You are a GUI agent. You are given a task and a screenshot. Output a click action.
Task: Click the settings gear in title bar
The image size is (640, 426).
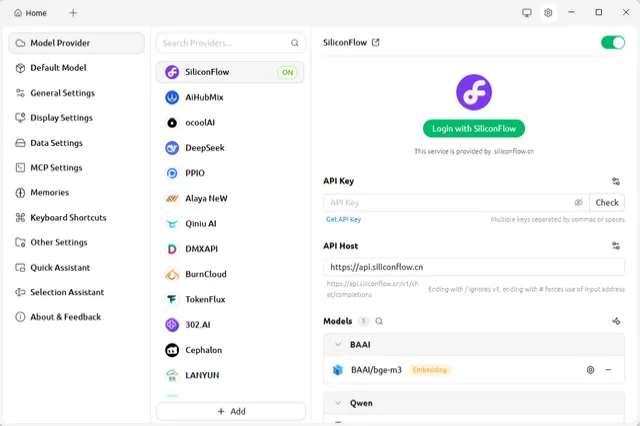pos(548,13)
